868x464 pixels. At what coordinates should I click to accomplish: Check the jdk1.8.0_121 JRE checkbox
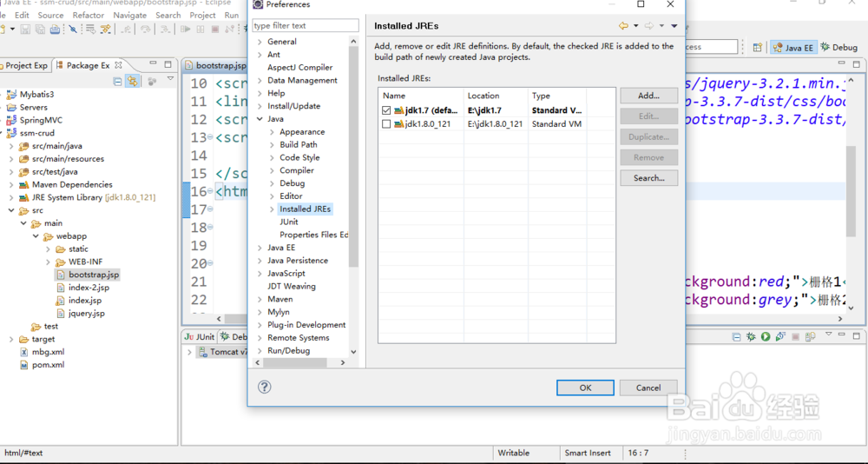(386, 124)
